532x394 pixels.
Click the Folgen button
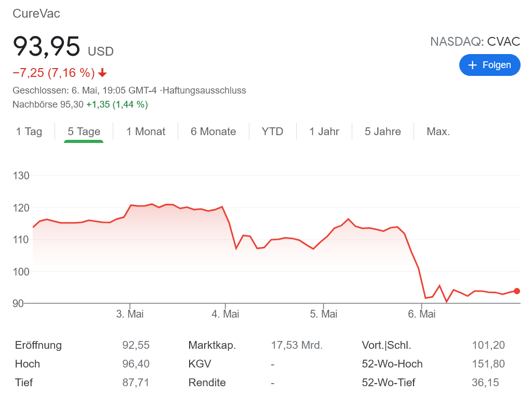489,65
